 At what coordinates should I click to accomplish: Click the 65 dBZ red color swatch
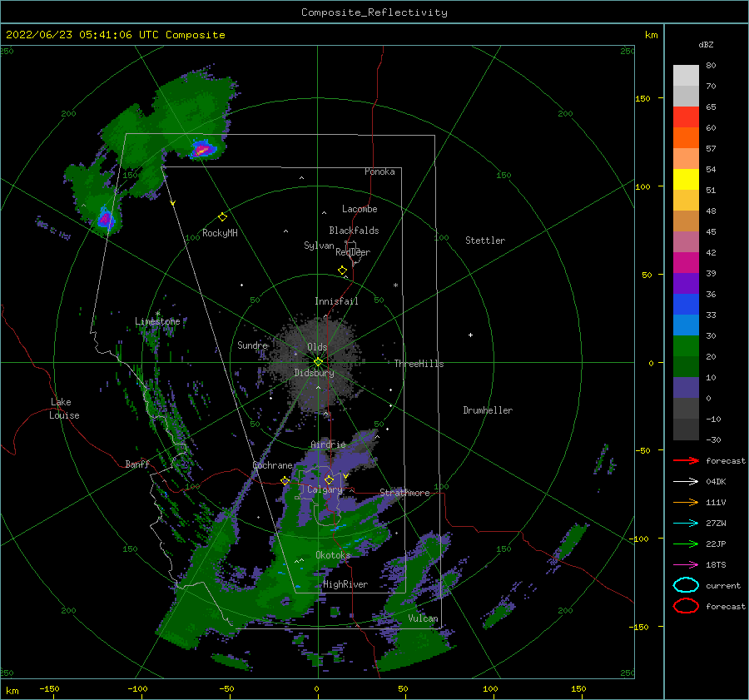tap(686, 117)
